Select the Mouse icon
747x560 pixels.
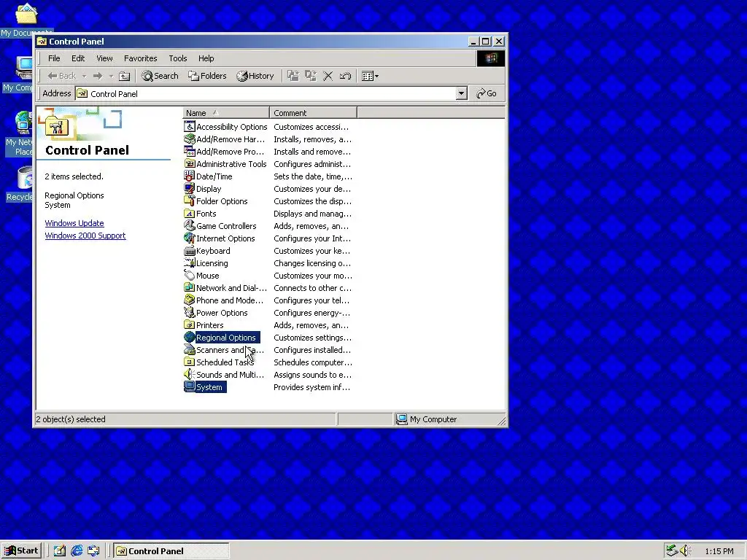click(189, 275)
